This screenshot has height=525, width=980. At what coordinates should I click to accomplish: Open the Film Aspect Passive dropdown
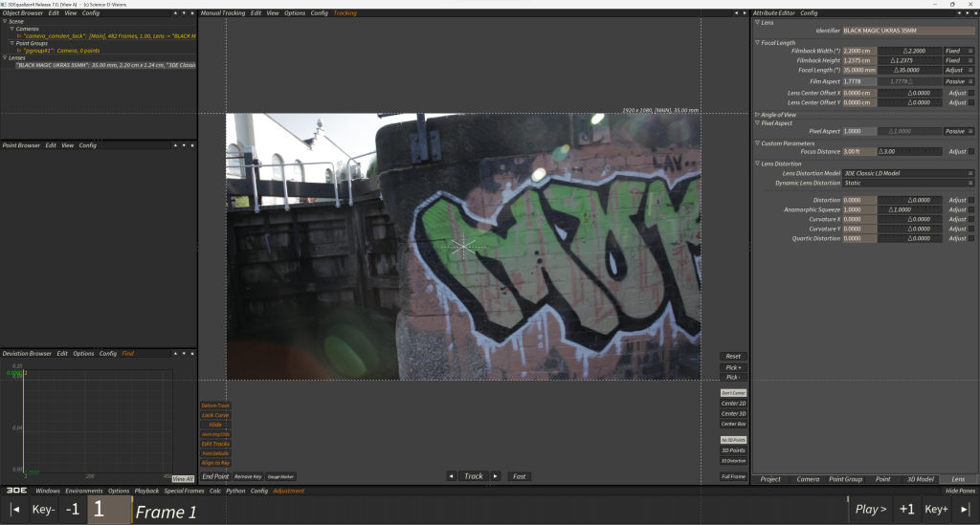[x=958, y=82]
